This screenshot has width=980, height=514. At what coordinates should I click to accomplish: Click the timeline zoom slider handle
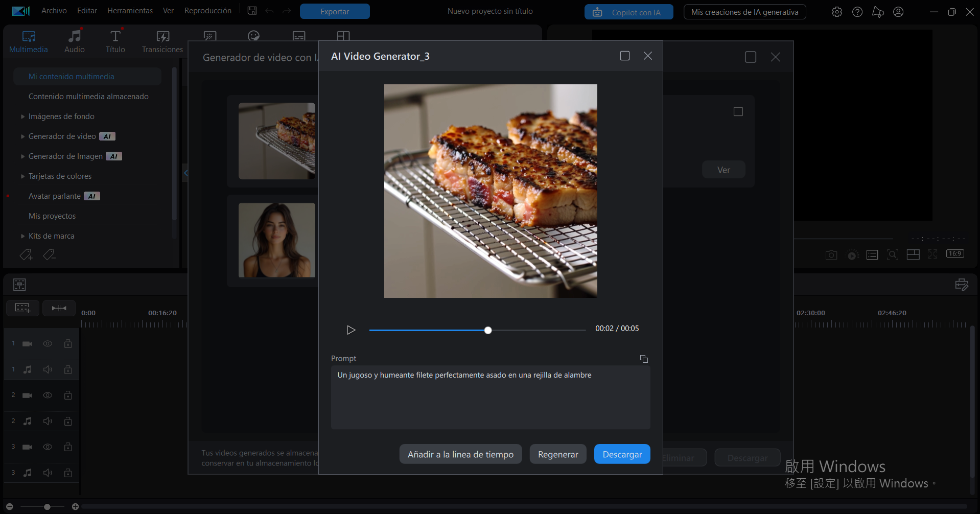coord(47,507)
